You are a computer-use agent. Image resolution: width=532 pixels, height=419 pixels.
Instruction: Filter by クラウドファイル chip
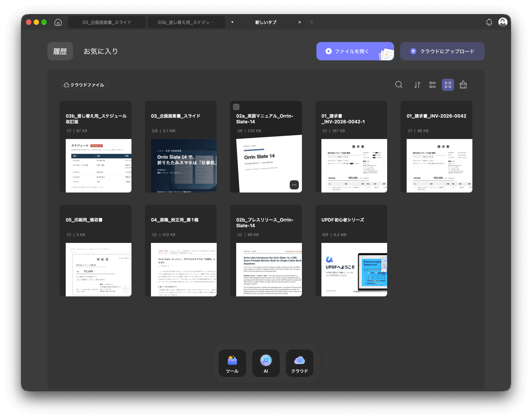[x=84, y=85]
